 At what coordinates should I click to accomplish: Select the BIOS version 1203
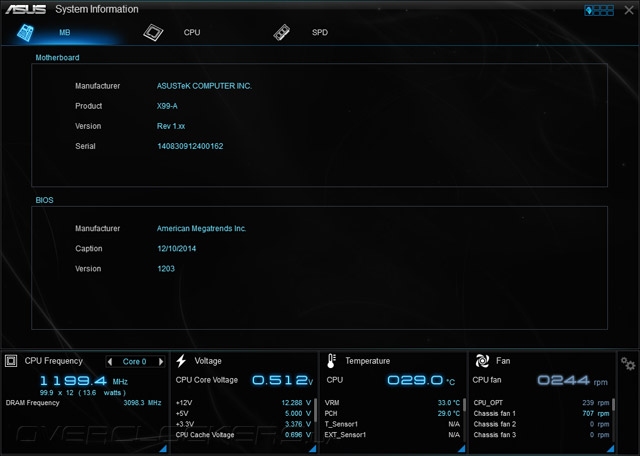pyautogui.click(x=166, y=269)
